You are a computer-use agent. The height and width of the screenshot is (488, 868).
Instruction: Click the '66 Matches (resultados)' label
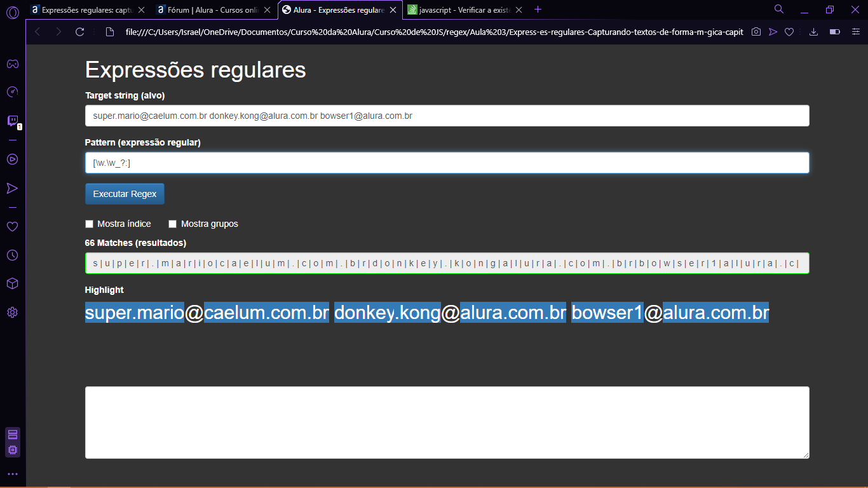tap(135, 243)
